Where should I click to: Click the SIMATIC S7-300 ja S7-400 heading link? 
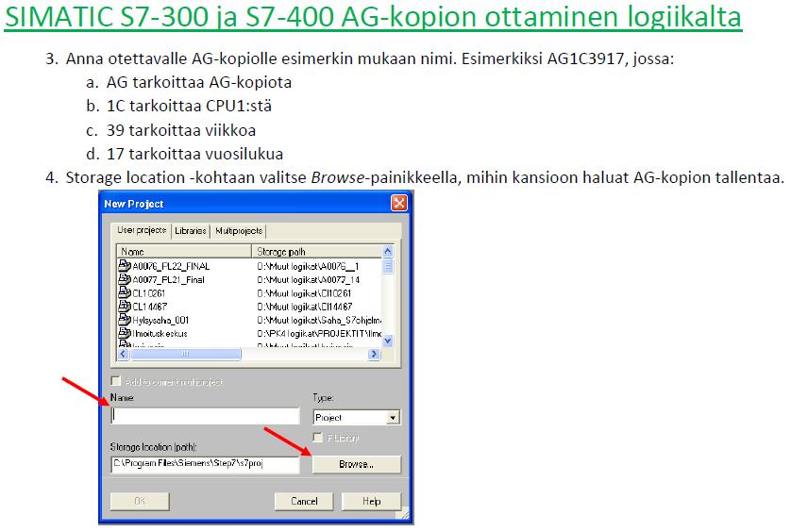373,17
